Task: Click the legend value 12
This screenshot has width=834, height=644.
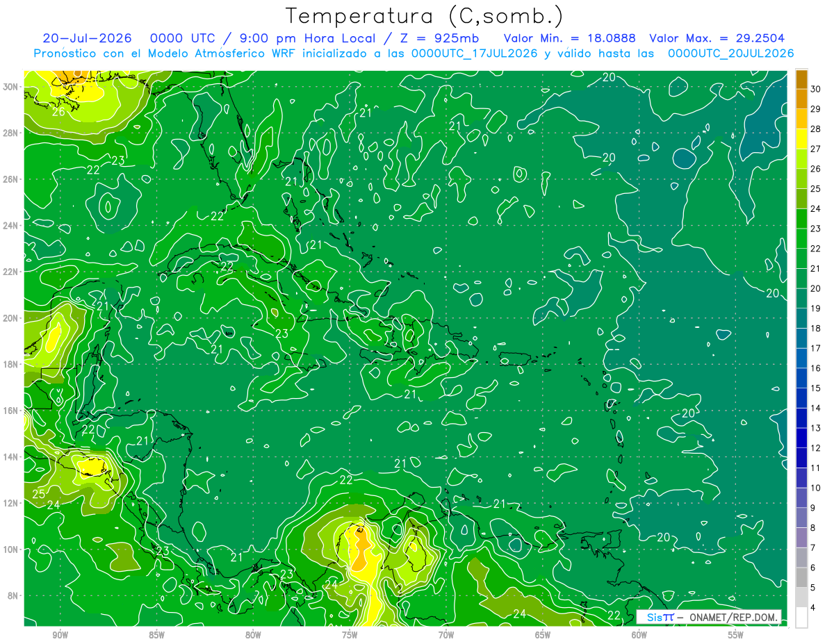Action: coord(816,448)
